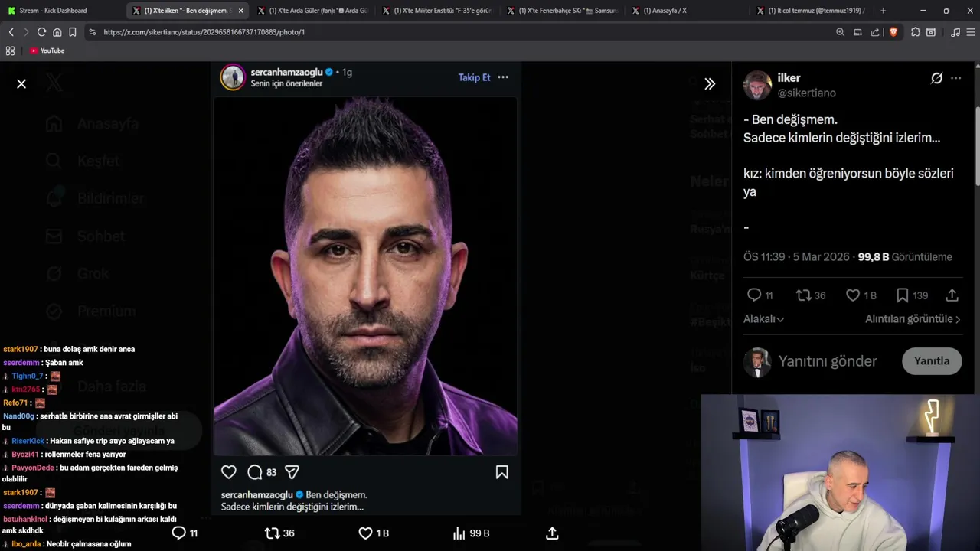Screen dimensions: 980x551
Task: Open the zoom magnifier icon in address bar
Action: pos(840,32)
